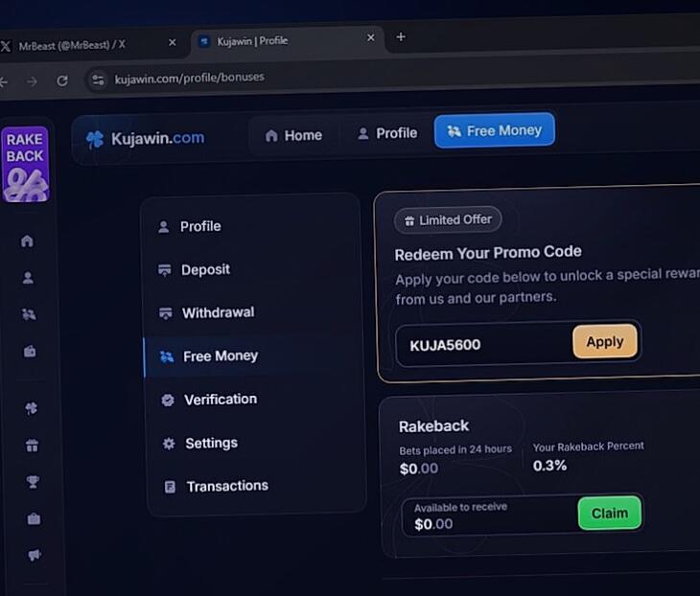Screen dimensions: 700x596
Task: Open the Rake Back promo banner
Action: pos(25,164)
